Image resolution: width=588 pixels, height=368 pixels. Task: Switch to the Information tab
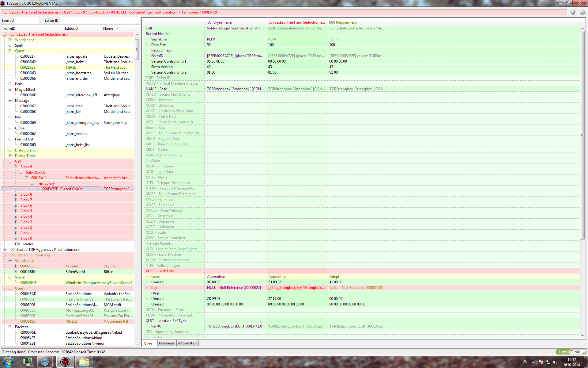click(x=188, y=343)
